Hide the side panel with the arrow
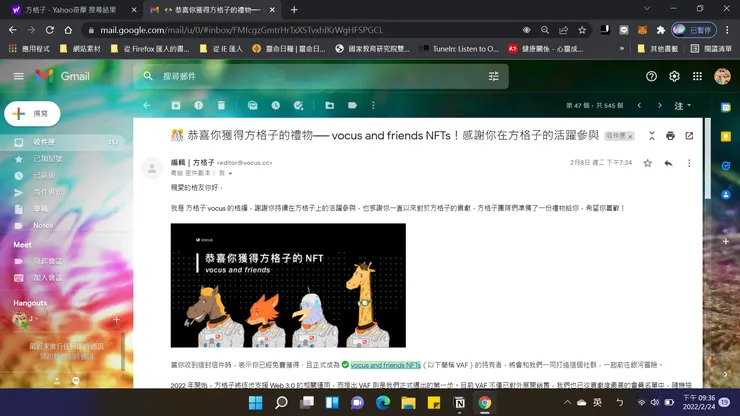 726,374
